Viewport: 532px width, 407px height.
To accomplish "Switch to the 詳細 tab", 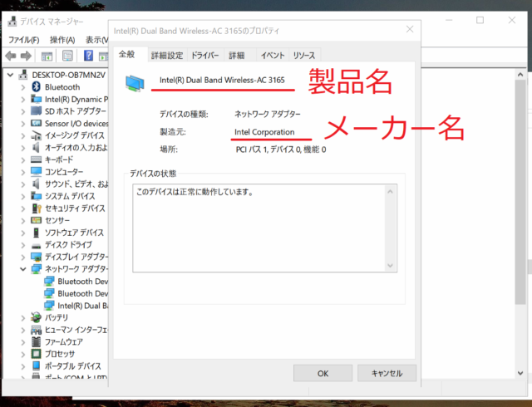I will (237, 56).
